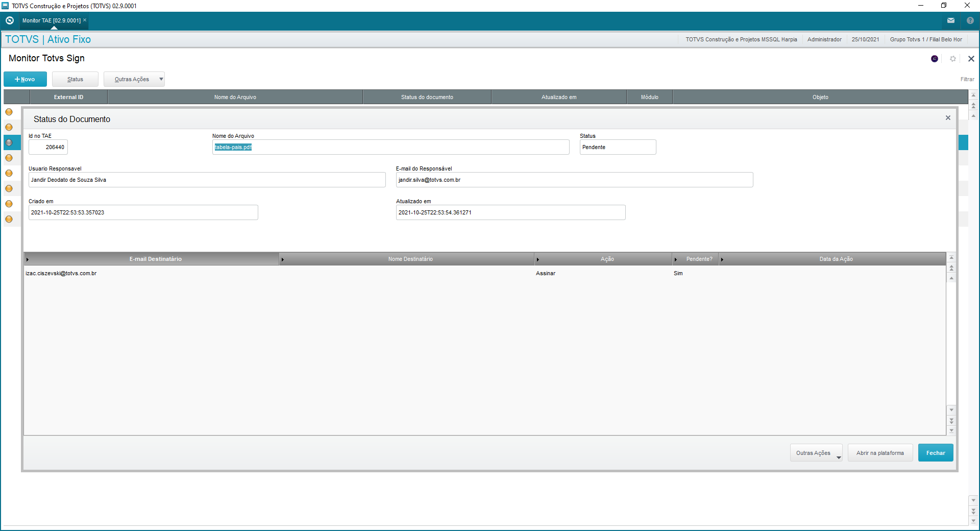Viewport: 980px width, 531px height.
Task: Open the help question mark icon
Action: click(970, 20)
